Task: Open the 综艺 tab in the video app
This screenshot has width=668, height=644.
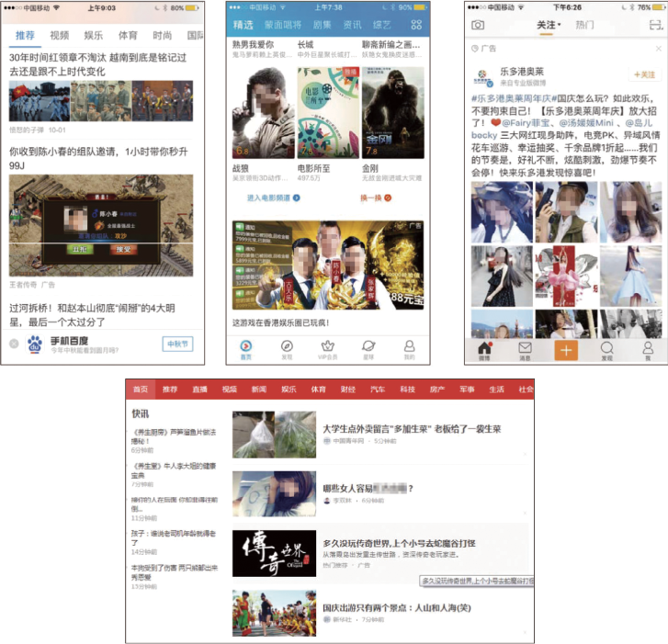Action: pyautogui.click(x=381, y=25)
